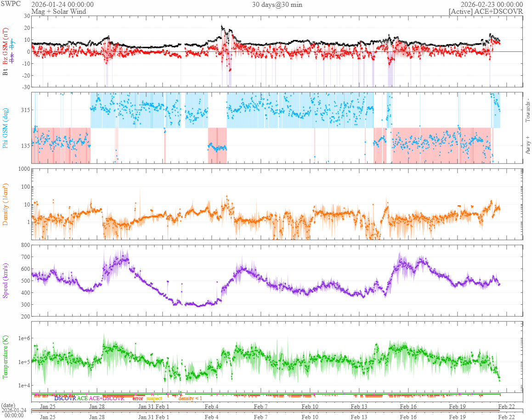532x420 pixels.
Task: Click the 1000 tick on density axis
Action: (24, 169)
